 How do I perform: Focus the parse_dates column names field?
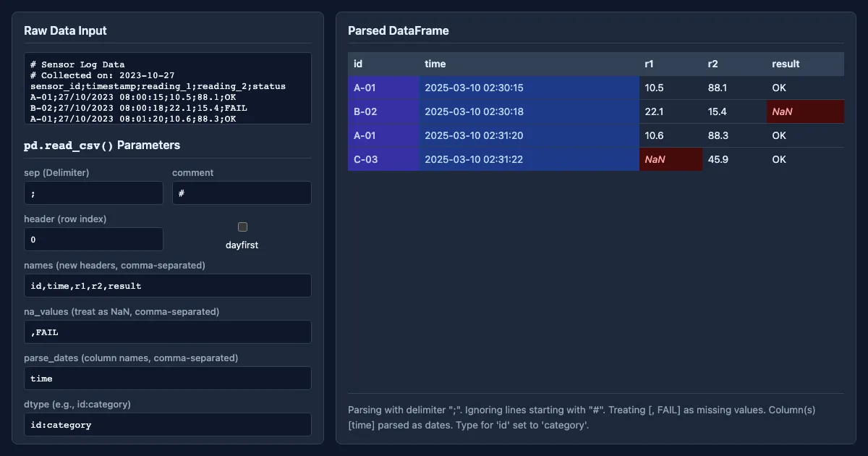(x=168, y=379)
